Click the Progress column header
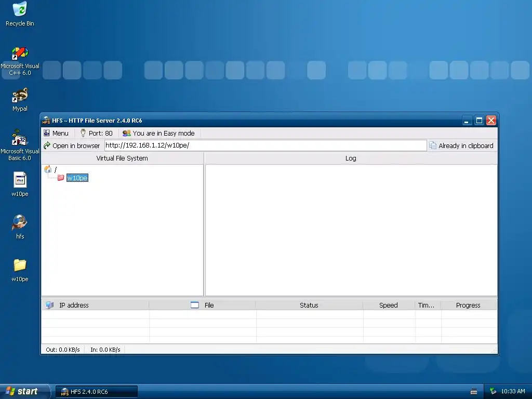 (x=468, y=305)
